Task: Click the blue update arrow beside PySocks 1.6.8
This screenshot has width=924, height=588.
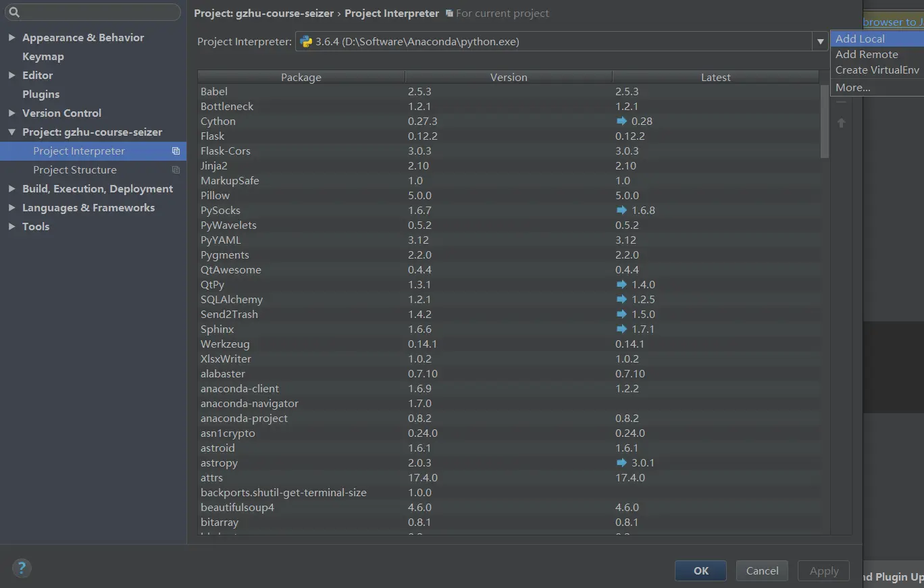Action: point(621,211)
